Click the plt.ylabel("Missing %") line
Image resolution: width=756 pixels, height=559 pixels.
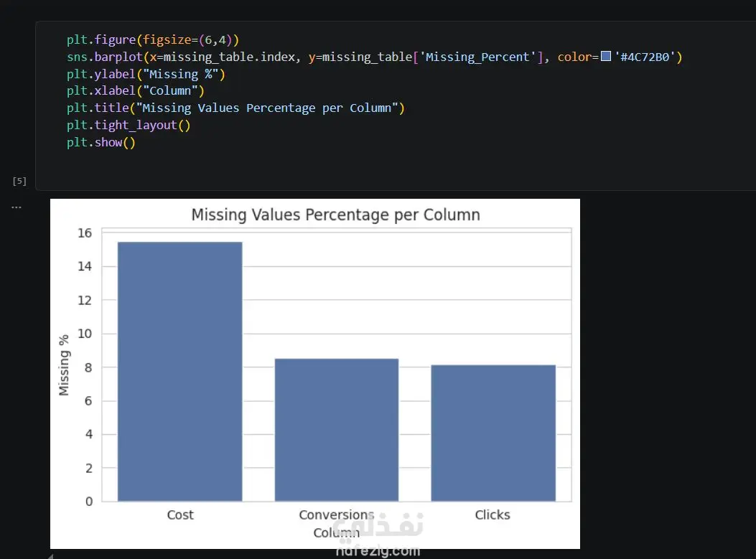pos(146,74)
